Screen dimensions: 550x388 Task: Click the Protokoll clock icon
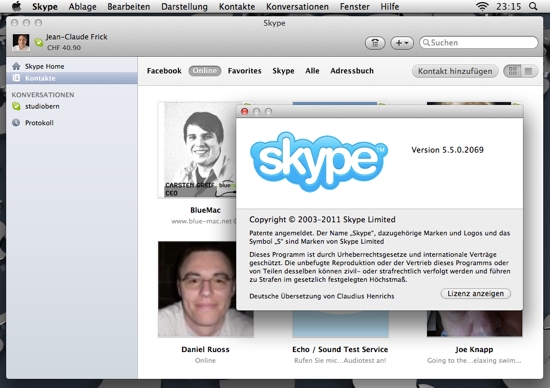(16, 123)
